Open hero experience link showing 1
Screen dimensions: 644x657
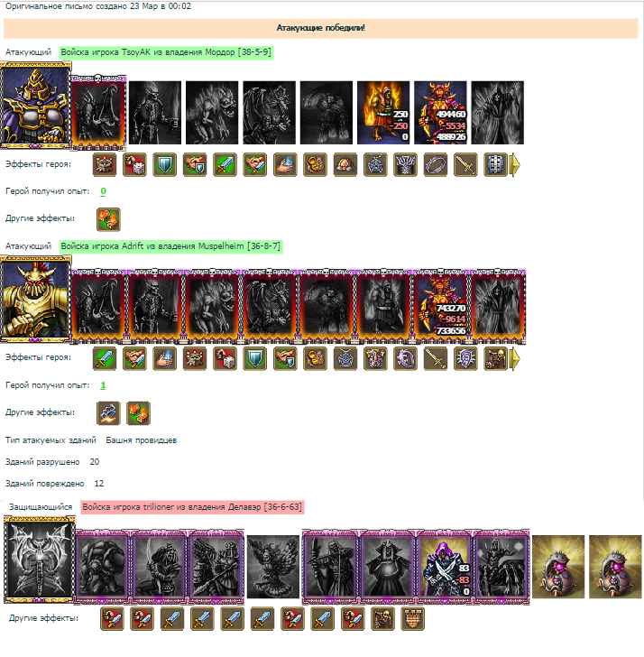pos(103,385)
